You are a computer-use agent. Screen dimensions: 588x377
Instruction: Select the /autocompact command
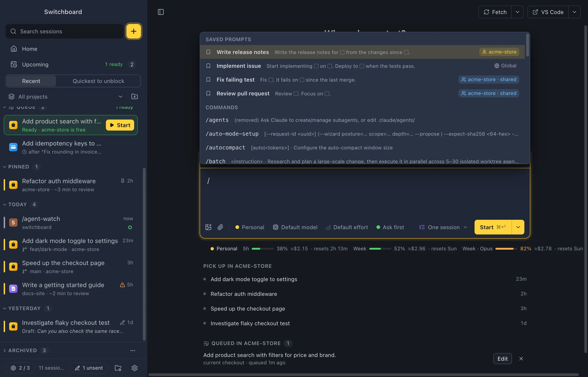(x=362, y=147)
